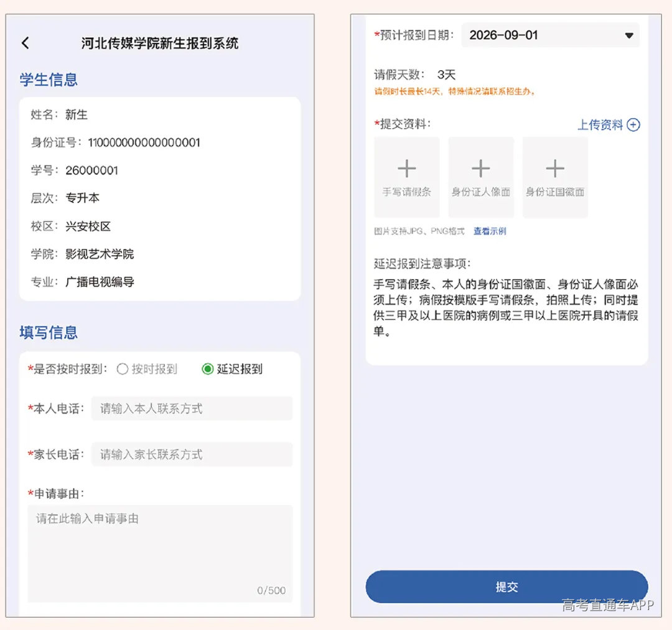This screenshot has width=672, height=630.
Task: Click the ID number 110000000000000001
Action: 144,142
